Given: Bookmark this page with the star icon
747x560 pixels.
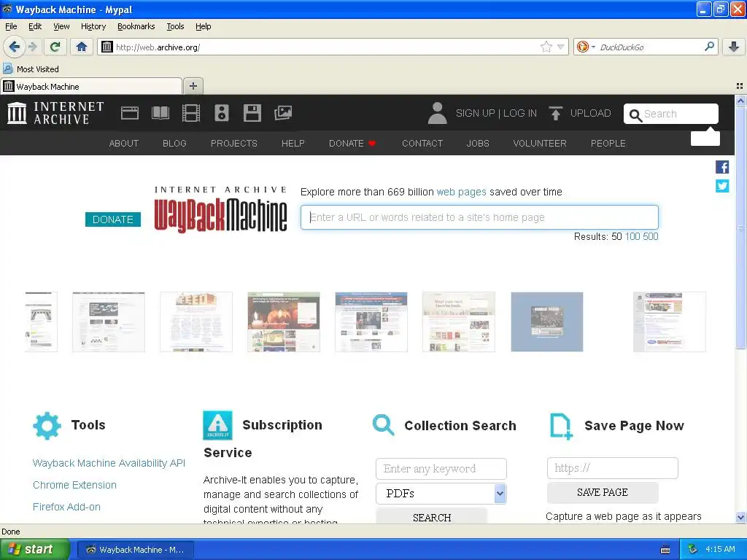Looking at the screenshot, I should click(x=546, y=47).
